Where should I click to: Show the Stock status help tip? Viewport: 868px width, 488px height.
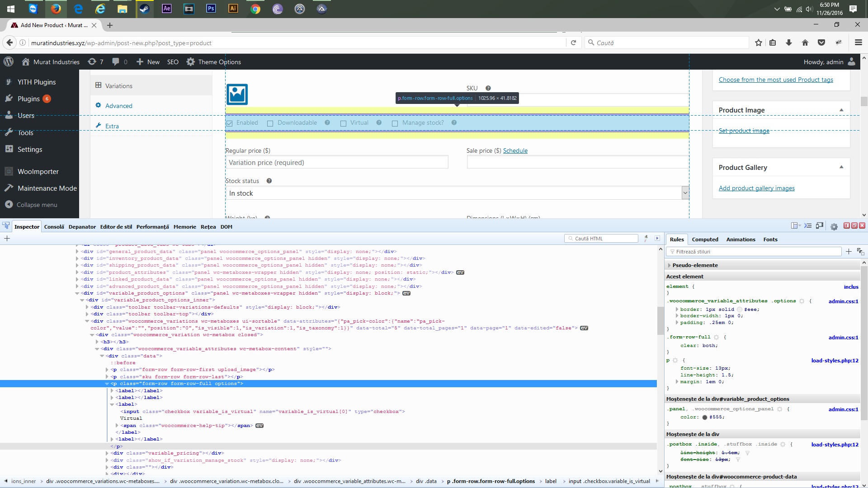(x=269, y=181)
